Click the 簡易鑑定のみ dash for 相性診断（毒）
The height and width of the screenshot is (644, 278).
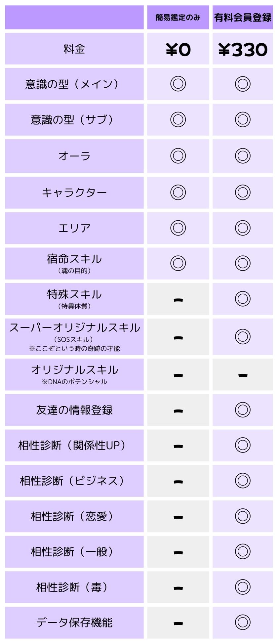(x=178, y=588)
